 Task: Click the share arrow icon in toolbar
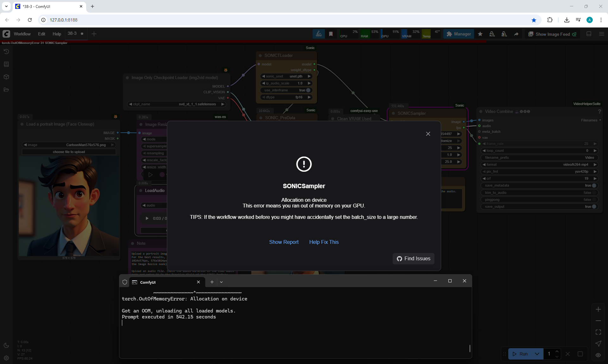(x=516, y=34)
